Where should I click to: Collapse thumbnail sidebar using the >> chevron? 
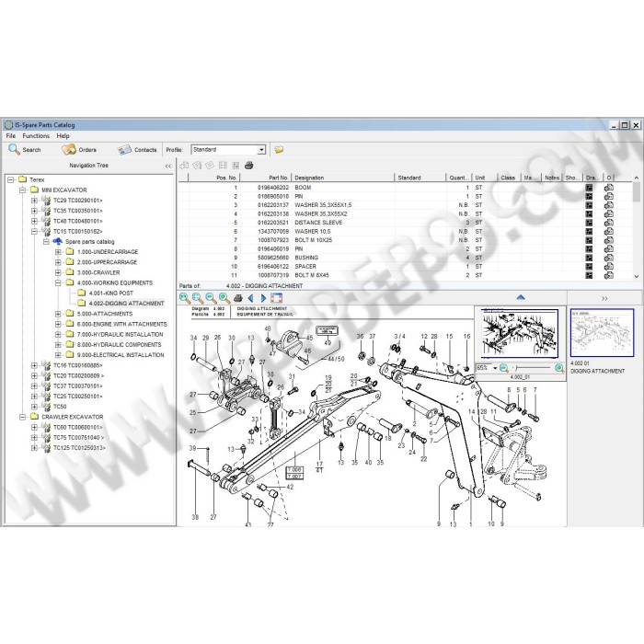coord(604,299)
